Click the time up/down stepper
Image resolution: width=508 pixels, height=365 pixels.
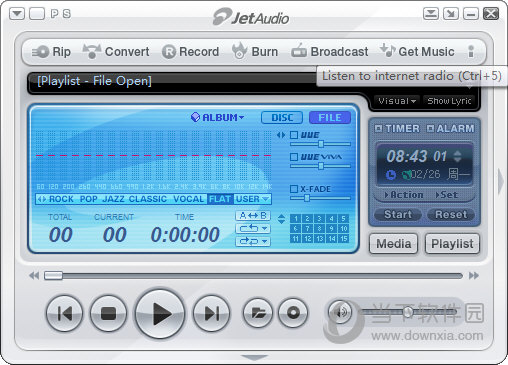point(458,156)
